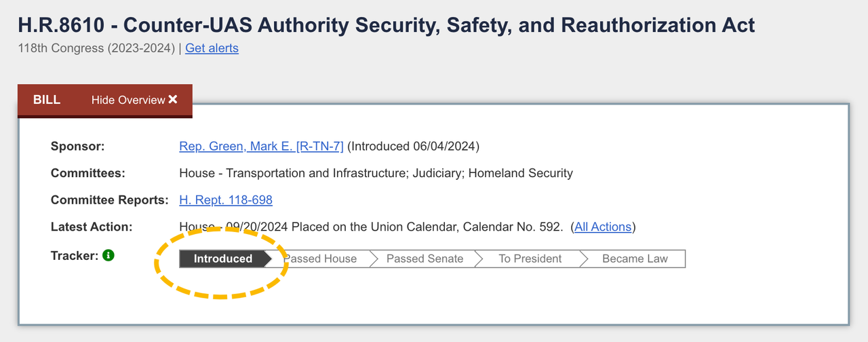Select the BILL tab
Viewport: 868px width, 342px height.
click(x=47, y=100)
